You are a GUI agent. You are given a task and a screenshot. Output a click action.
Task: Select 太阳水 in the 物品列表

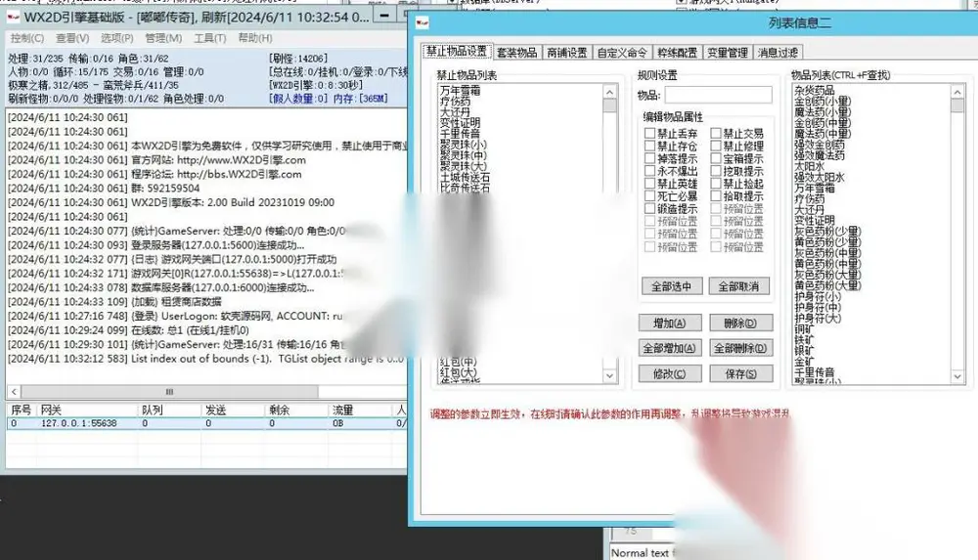[809, 166]
